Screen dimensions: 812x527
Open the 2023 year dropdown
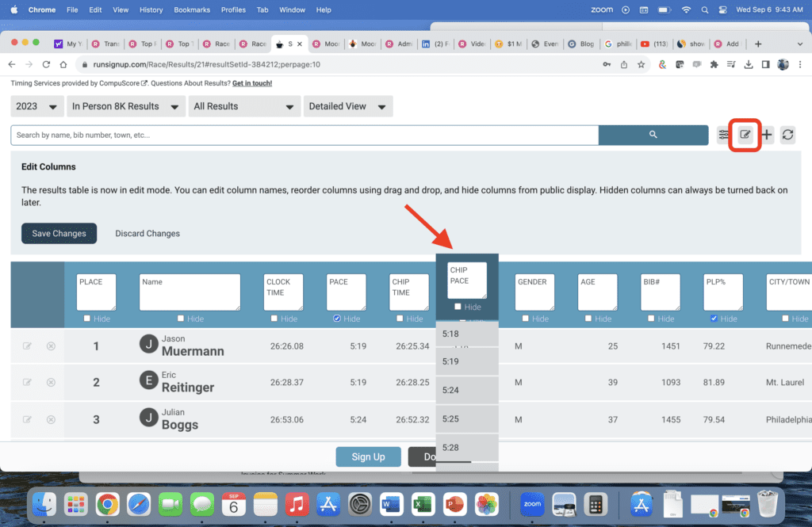pyautogui.click(x=36, y=106)
